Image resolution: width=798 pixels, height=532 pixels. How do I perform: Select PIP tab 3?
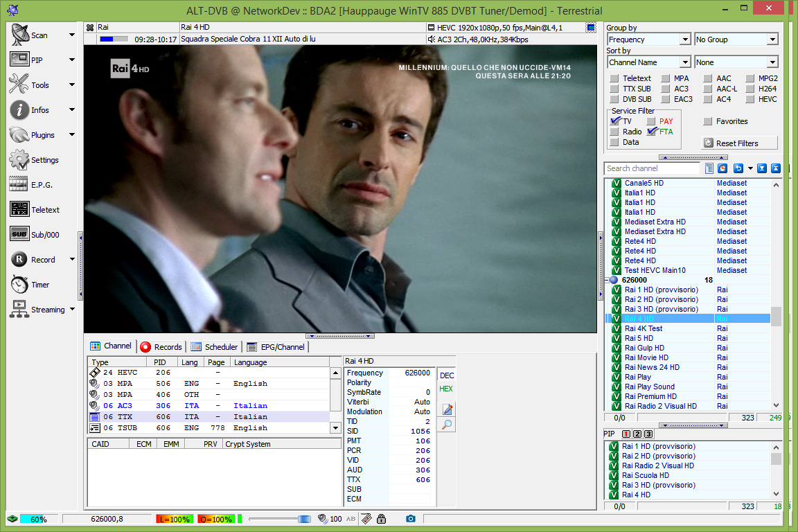coord(648,434)
